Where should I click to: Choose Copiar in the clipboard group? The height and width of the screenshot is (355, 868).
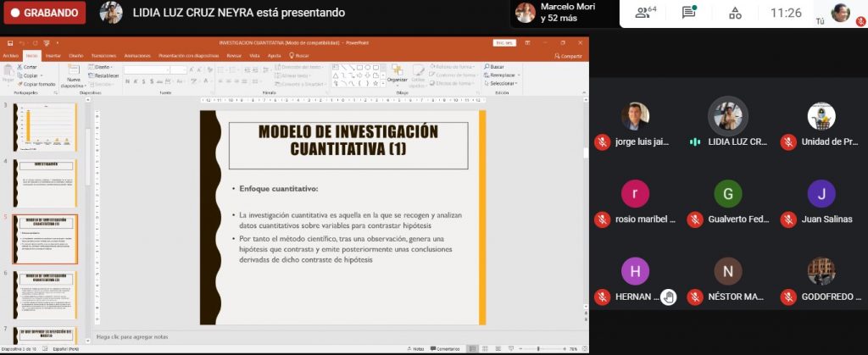28,75
